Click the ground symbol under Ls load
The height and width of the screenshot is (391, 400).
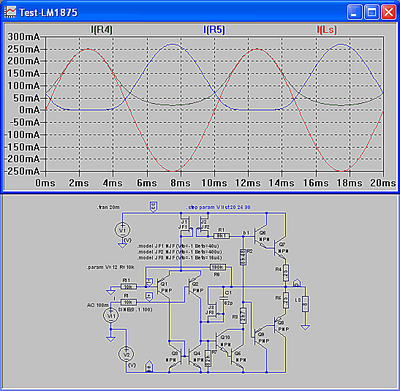coord(305,327)
